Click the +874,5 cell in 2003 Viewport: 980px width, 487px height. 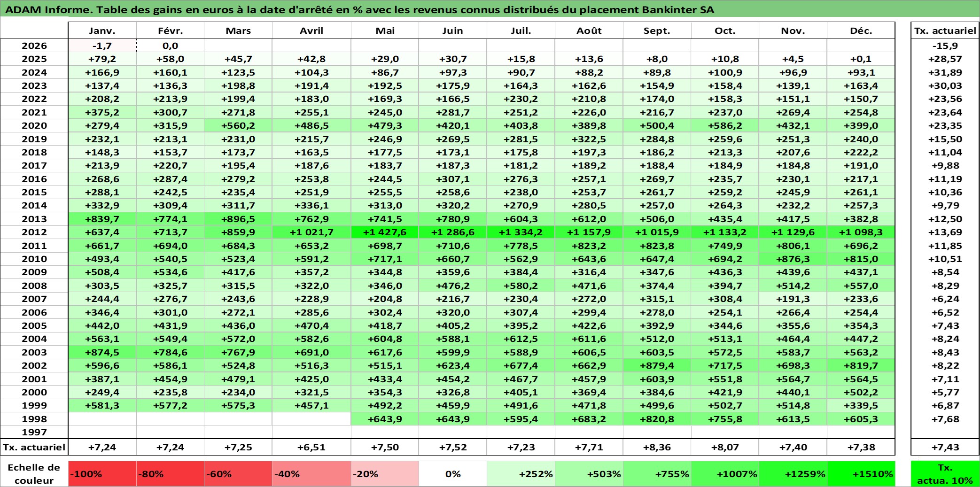[x=102, y=352]
